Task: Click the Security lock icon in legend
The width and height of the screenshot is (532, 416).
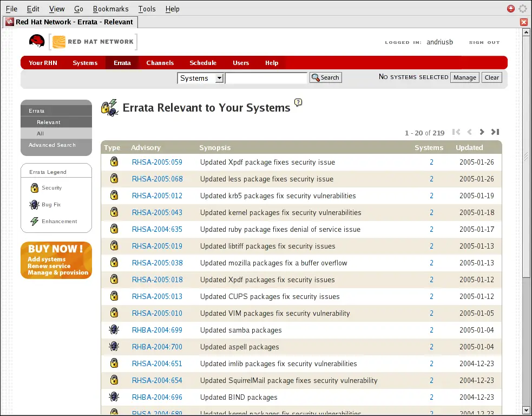Action: tap(34, 188)
